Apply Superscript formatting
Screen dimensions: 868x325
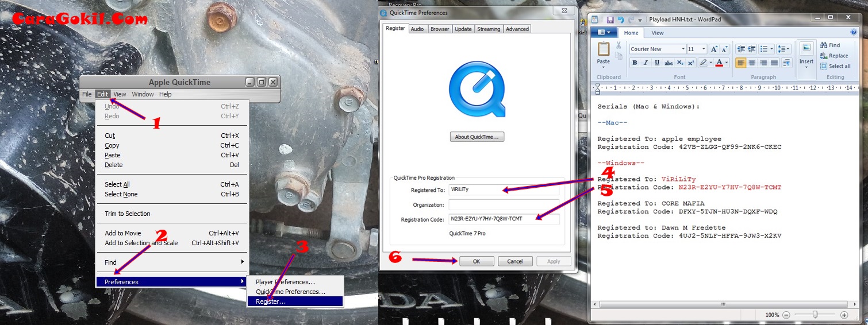pos(691,63)
